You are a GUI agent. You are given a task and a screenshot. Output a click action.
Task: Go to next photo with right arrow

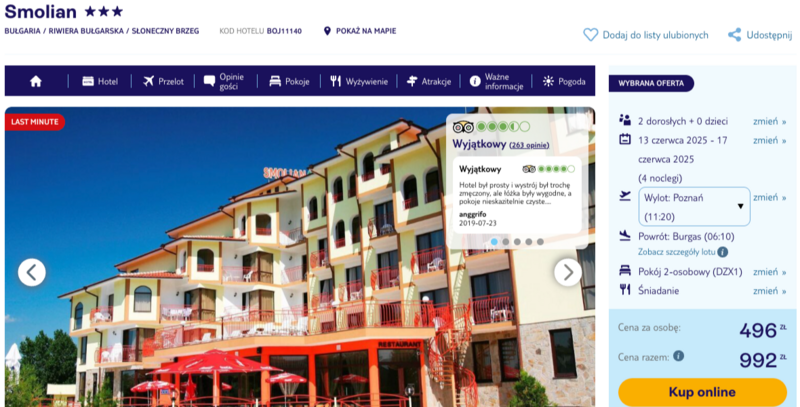click(568, 272)
